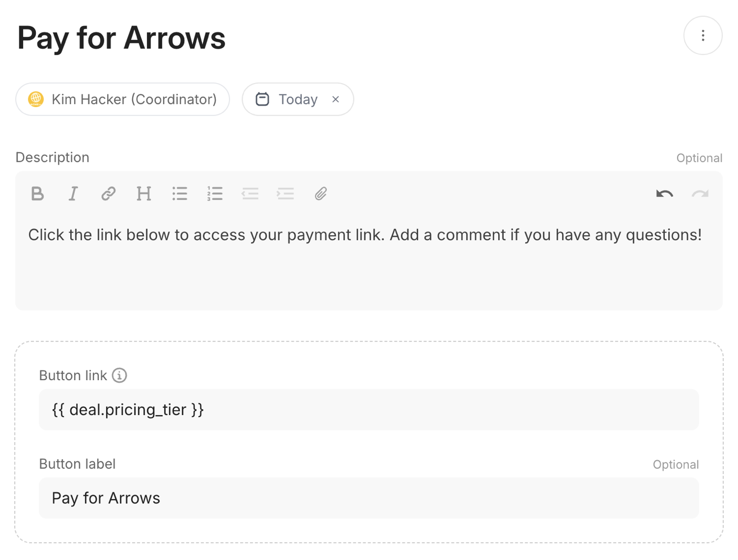The image size is (738, 560).
Task: Apply italic formatting to description text
Action: [x=73, y=194]
